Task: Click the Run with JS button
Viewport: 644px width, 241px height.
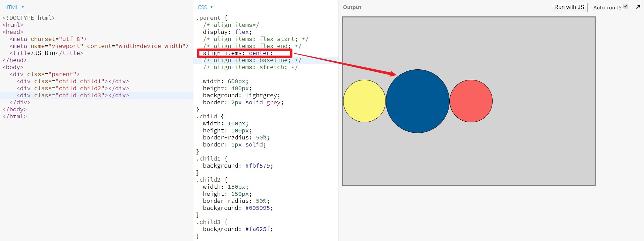Action: [x=569, y=7]
